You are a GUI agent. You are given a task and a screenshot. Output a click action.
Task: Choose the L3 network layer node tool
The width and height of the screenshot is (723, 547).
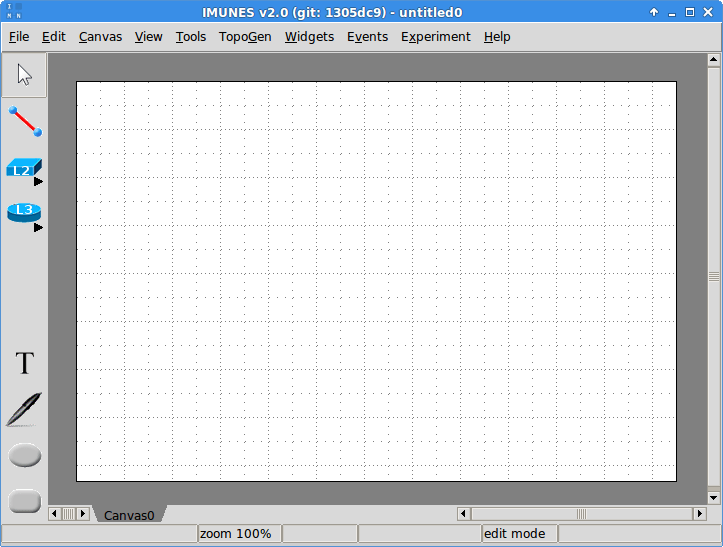24,213
